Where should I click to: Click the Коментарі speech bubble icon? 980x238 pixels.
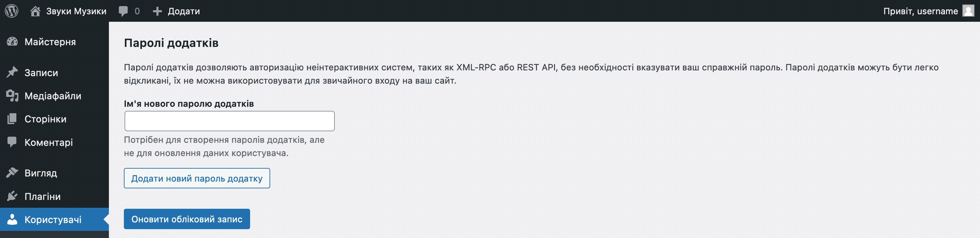point(12,142)
